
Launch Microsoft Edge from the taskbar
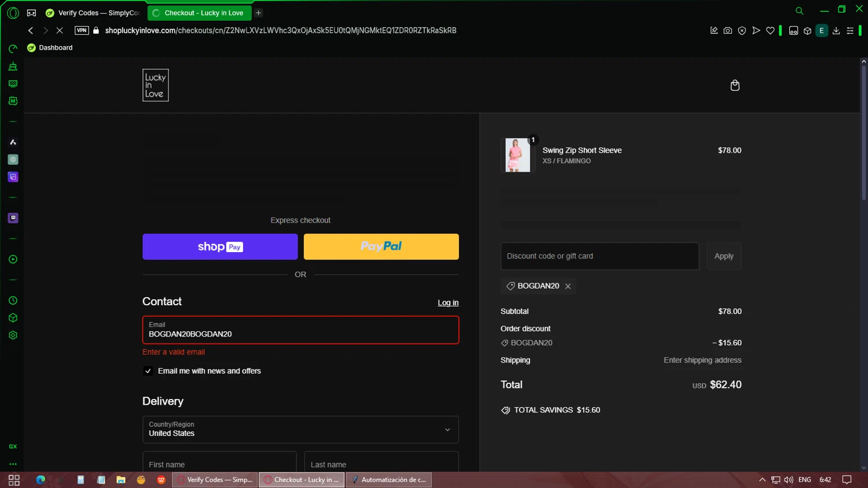click(41, 480)
